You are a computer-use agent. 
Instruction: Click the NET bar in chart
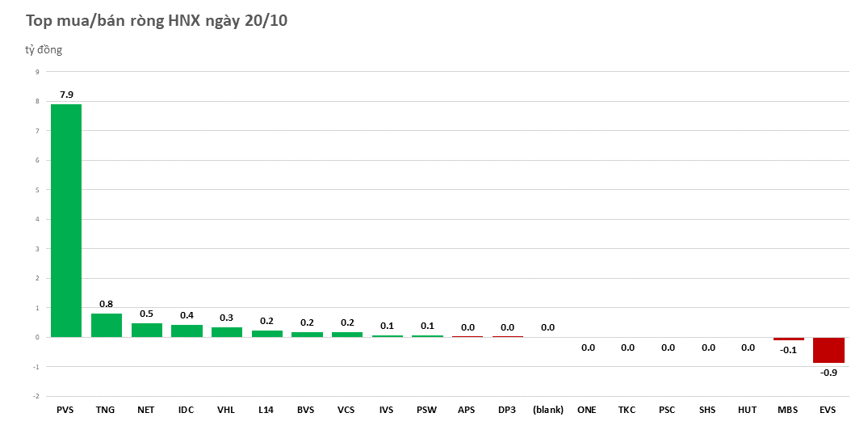pos(146,330)
